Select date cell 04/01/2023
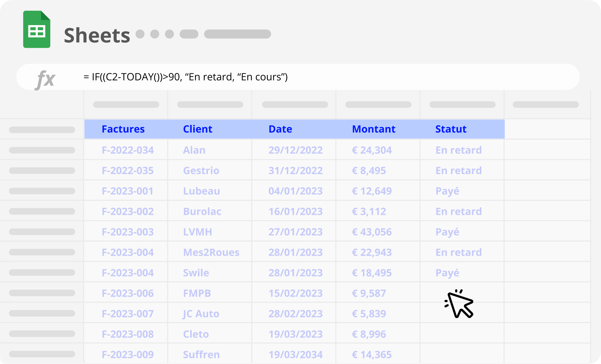Screen dimensions: 601x364 point(295,191)
